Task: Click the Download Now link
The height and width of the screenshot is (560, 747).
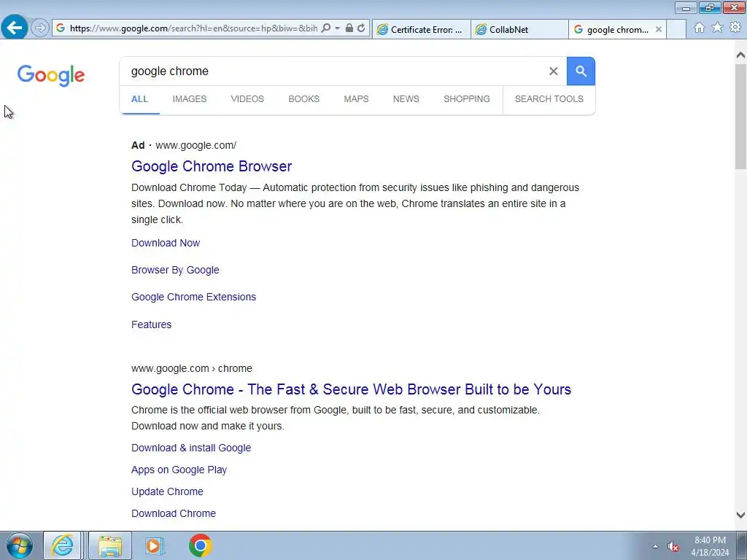Action: [x=166, y=243]
